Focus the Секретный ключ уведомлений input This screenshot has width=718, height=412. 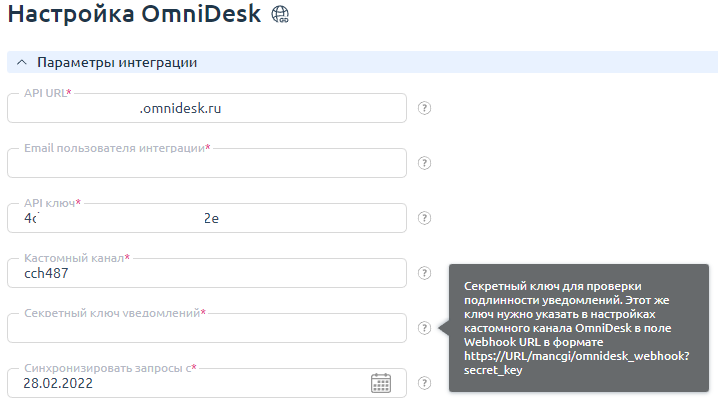coord(205,328)
